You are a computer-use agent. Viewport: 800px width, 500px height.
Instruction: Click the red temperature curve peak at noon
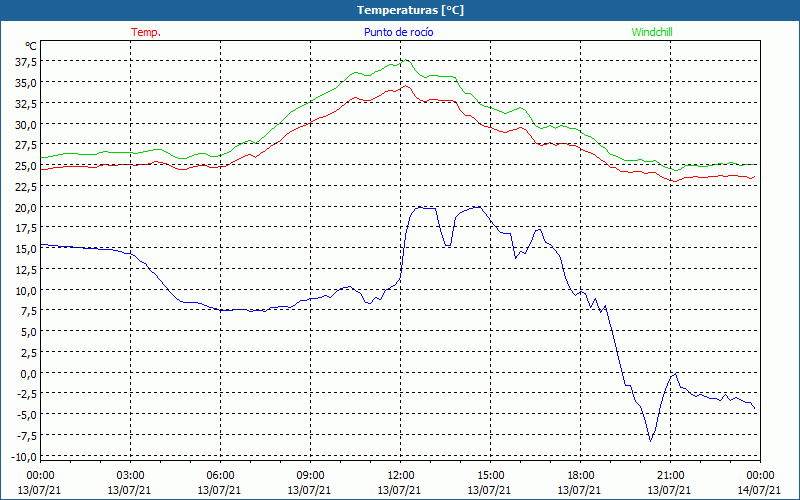point(406,86)
